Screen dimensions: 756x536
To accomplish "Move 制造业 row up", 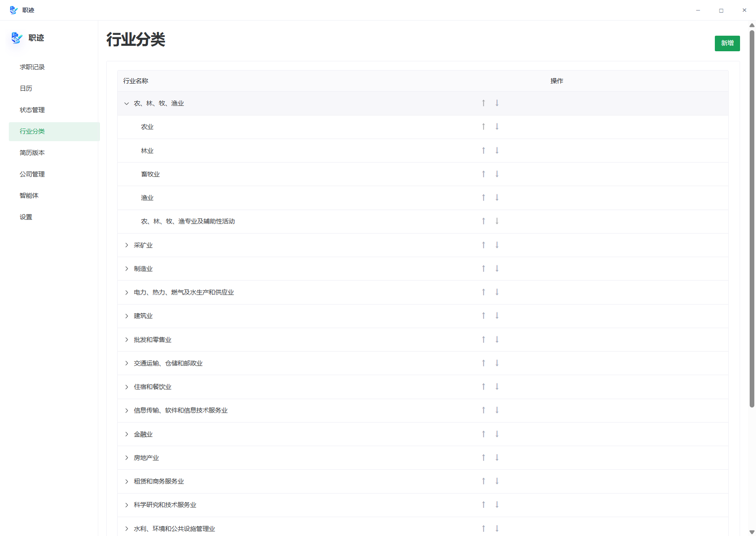I will point(483,269).
